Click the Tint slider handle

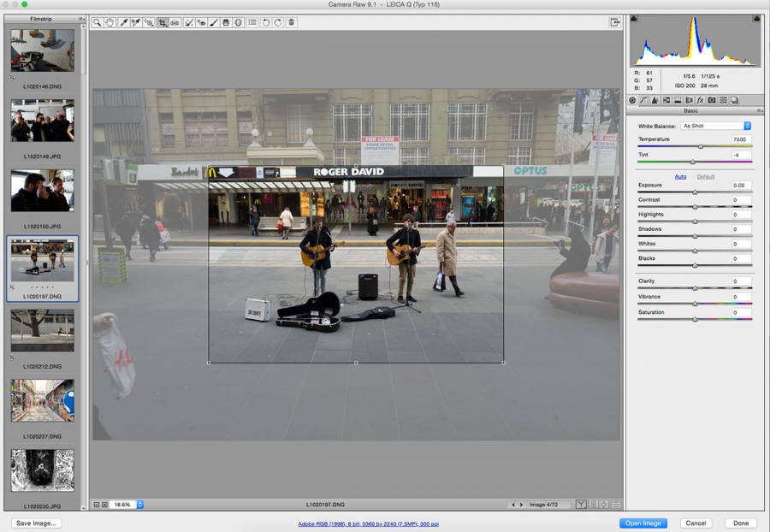[x=692, y=162]
